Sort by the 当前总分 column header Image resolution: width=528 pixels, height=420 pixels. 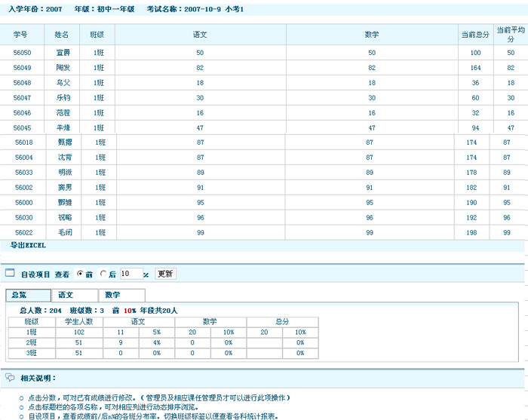tap(475, 35)
